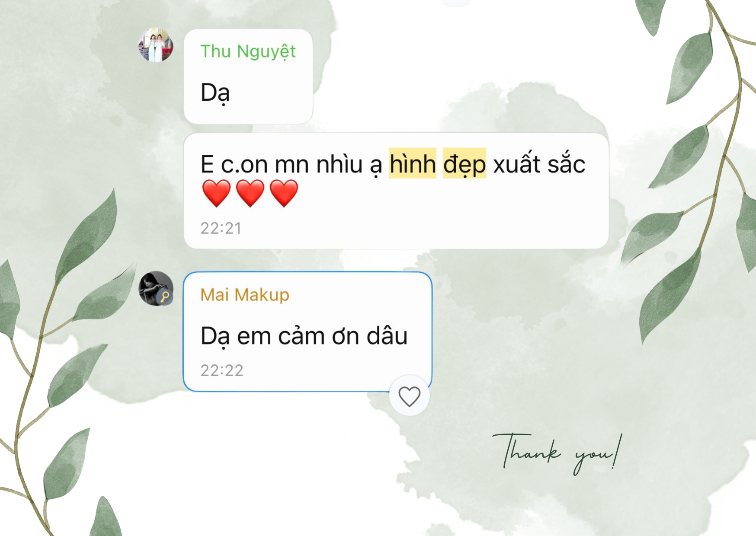756x536 pixels.
Task: Tap the heart reaction button on Mai Makup's message
Action: coord(409,396)
